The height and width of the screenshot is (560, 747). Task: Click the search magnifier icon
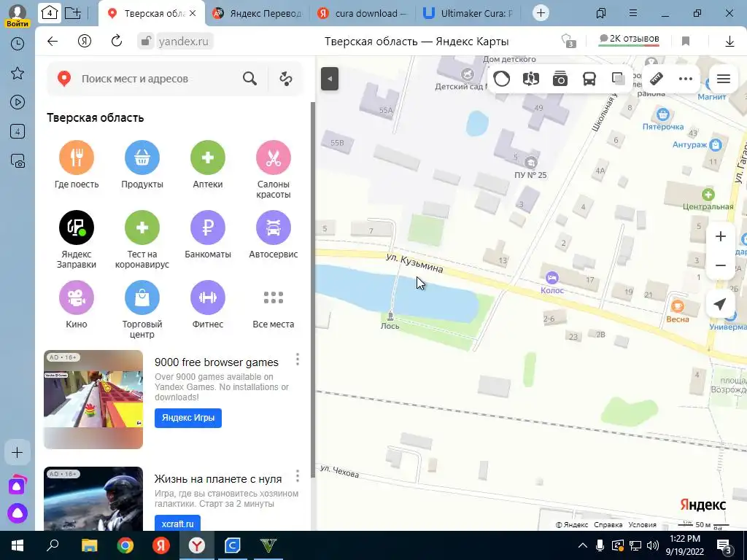(x=249, y=79)
